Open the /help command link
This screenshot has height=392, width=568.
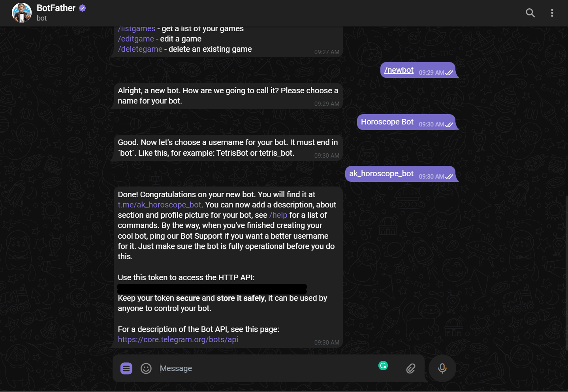coord(278,215)
